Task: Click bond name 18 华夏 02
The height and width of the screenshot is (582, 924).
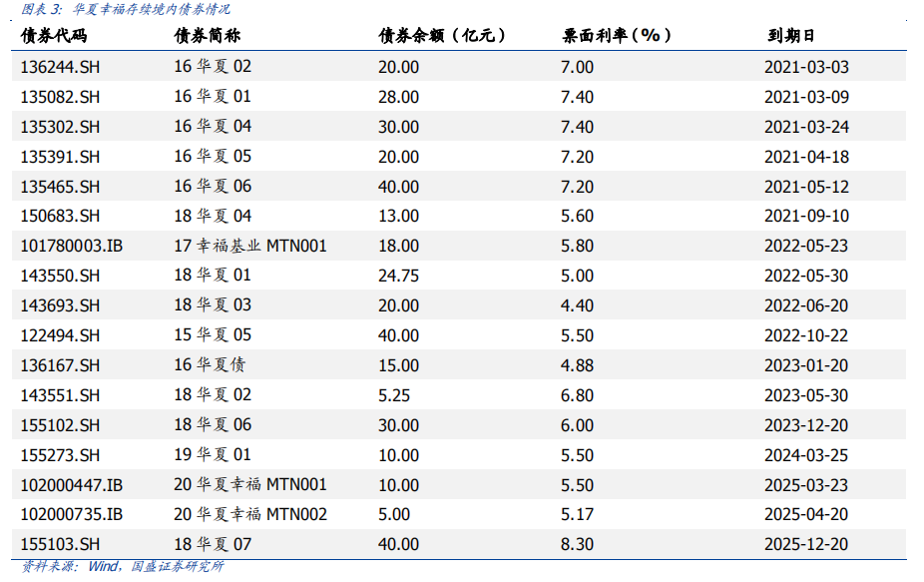Action: 213,395
